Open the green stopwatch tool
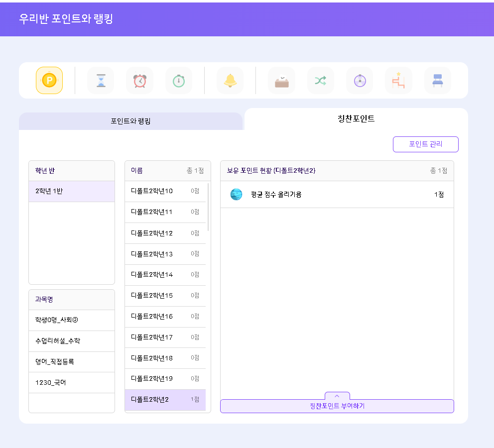The image size is (494, 448). tap(178, 81)
